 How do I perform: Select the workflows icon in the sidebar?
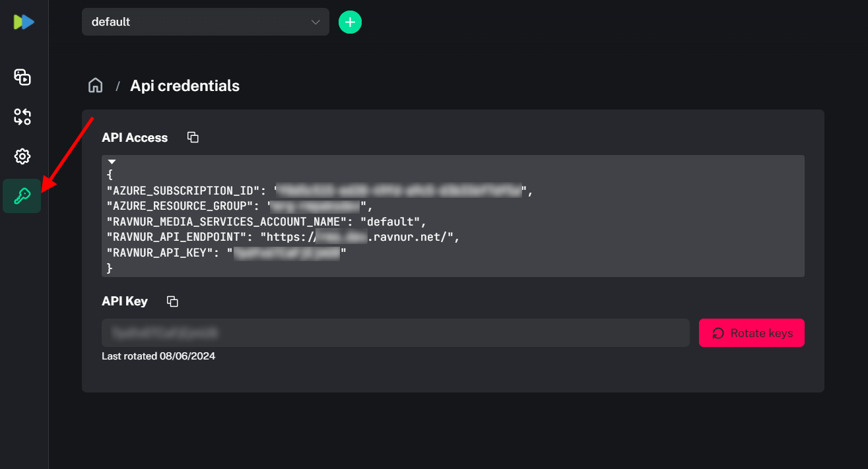coord(22,117)
